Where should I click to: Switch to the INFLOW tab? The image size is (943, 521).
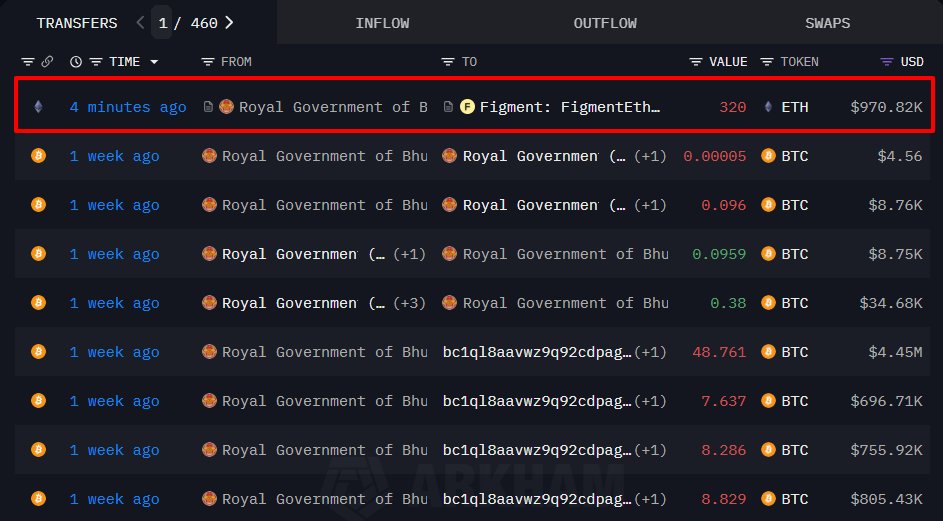[x=382, y=23]
